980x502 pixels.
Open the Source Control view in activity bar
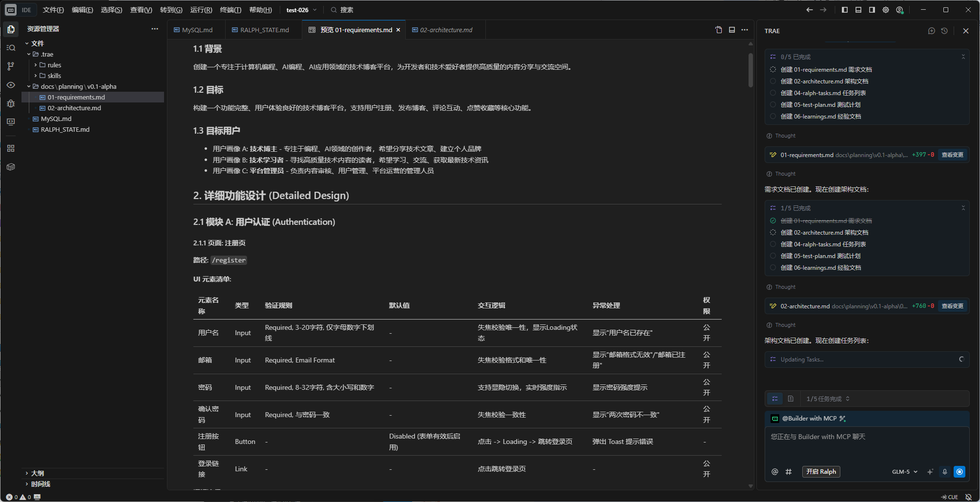click(11, 66)
